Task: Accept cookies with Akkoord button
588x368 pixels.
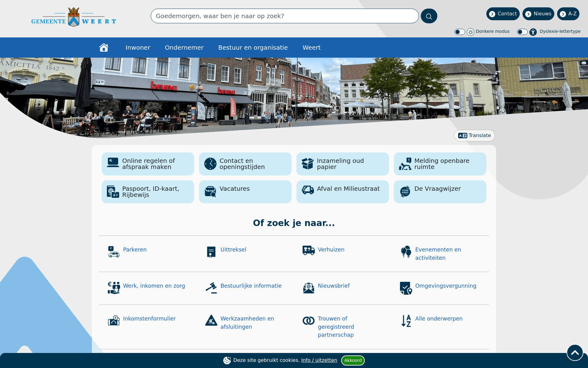Action: (353, 360)
